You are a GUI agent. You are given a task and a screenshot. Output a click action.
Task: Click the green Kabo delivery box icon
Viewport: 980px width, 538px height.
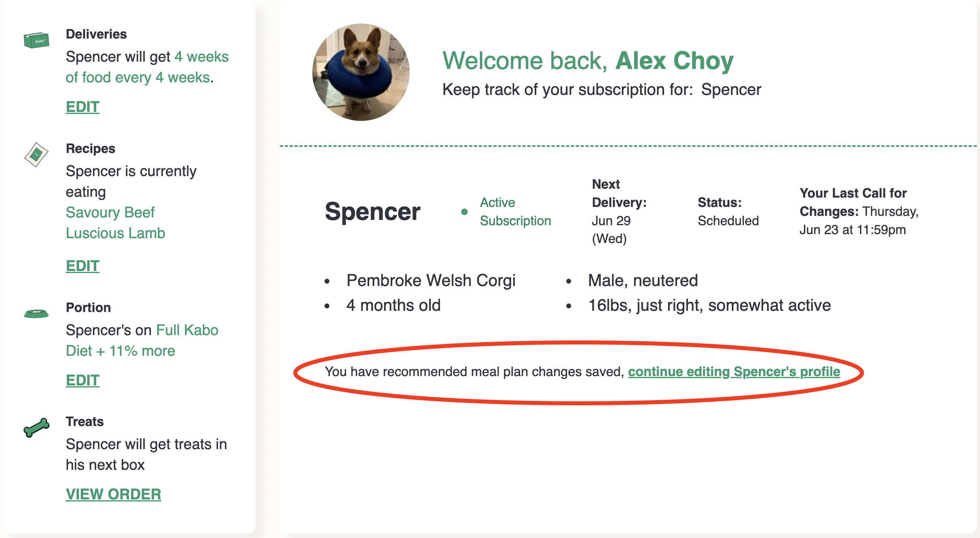37,40
